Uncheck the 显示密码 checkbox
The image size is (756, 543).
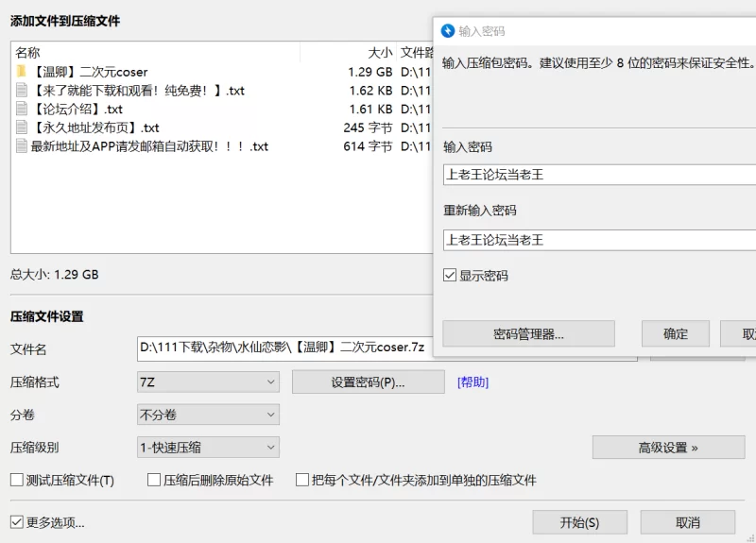[450, 276]
